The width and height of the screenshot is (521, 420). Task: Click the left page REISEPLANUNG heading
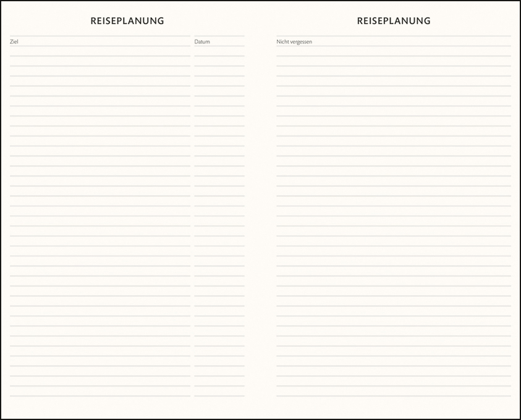coord(127,21)
